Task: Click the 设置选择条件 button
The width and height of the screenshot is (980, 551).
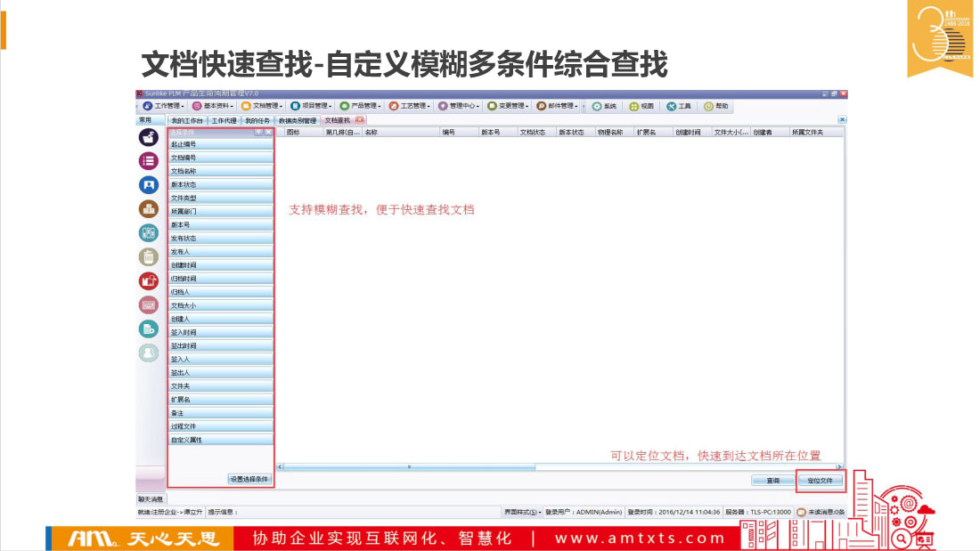Action: pos(249,479)
